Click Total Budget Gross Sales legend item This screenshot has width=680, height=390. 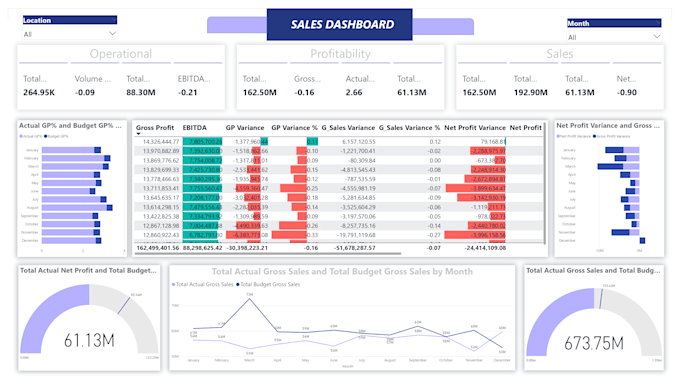tap(268, 285)
